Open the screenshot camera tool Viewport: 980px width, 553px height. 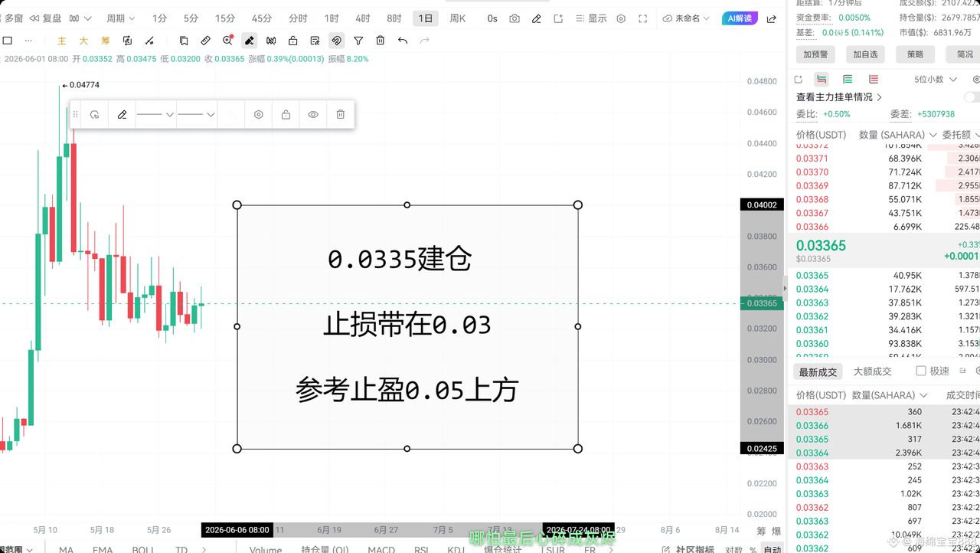click(514, 18)
